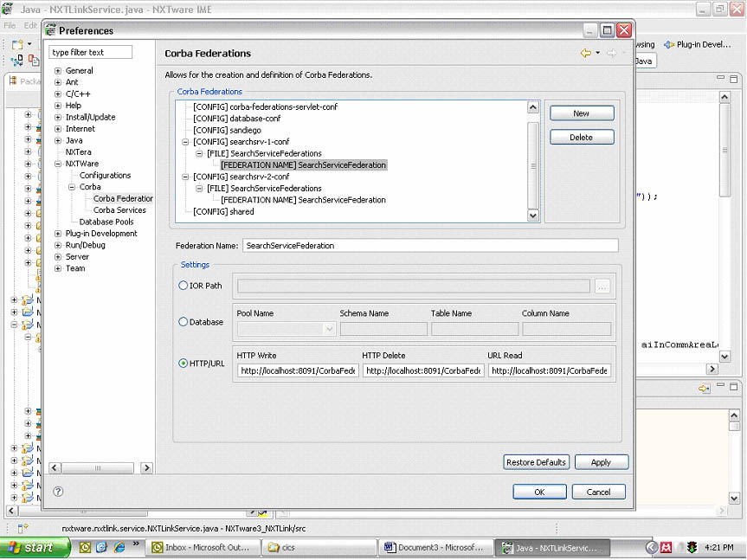Enable the HTTP/URL option

(184, 363)
